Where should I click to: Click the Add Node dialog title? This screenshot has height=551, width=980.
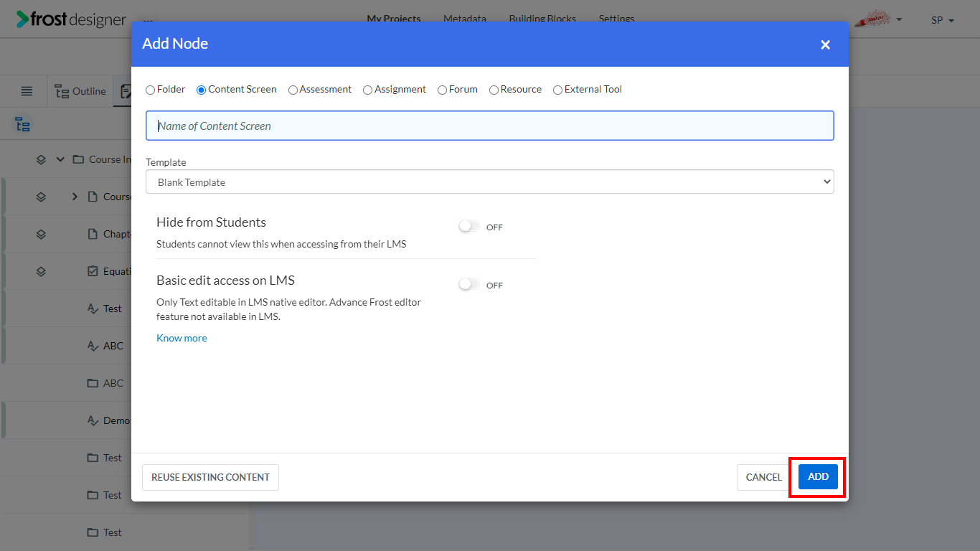coord(175,44)
